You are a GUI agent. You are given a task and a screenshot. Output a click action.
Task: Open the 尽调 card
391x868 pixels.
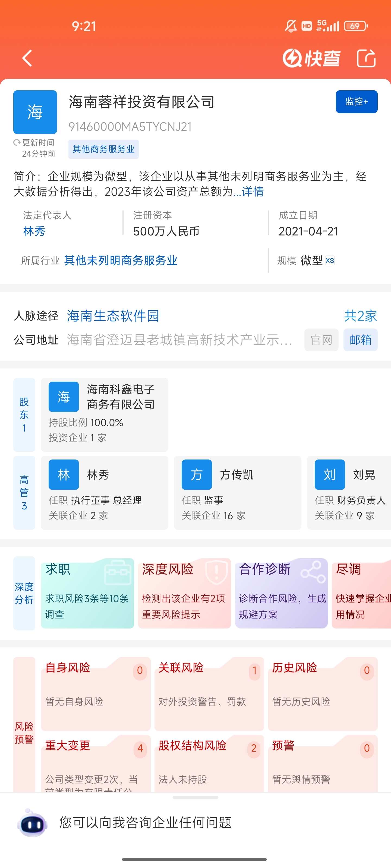pos(361,593)
